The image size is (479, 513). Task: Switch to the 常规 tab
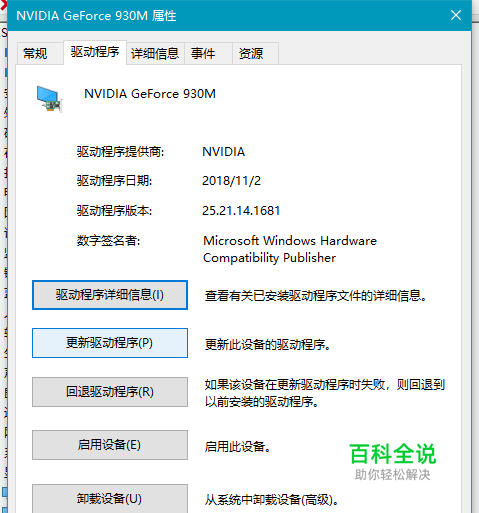click(x=40, y=53)
